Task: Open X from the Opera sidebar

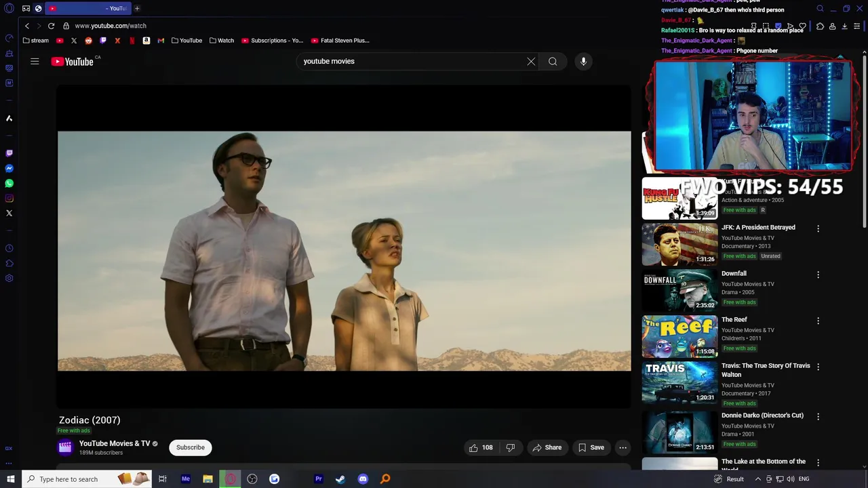Action: pos(9,213)
